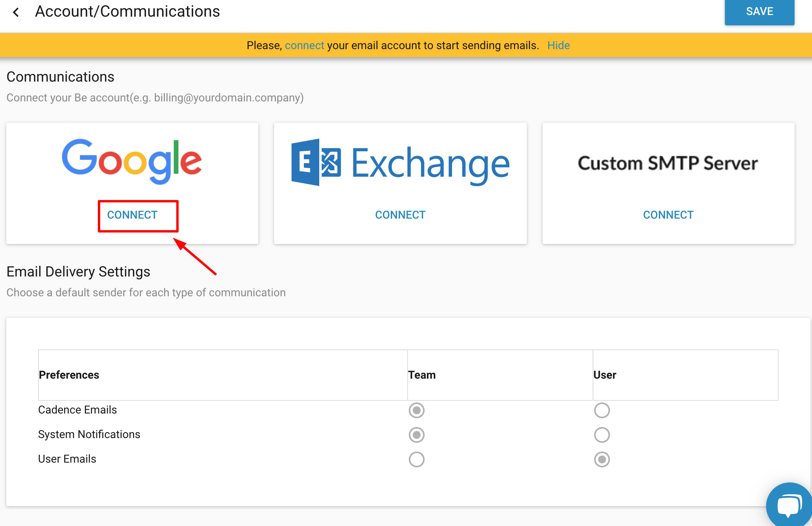Select Team sender for Cadence Emails
The height and width of the screenshot is (526, 812).
416,410
